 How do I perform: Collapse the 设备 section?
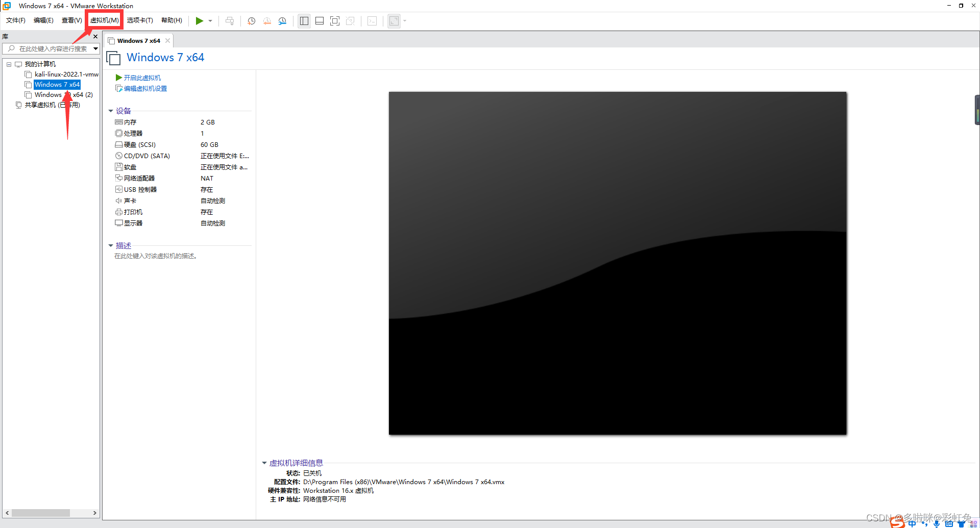click(x=111, y=111)
